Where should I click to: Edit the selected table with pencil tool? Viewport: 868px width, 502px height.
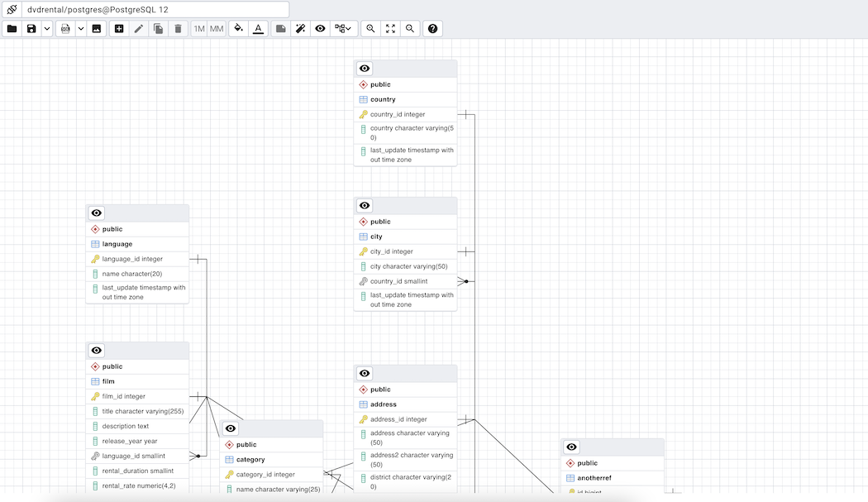137,28
